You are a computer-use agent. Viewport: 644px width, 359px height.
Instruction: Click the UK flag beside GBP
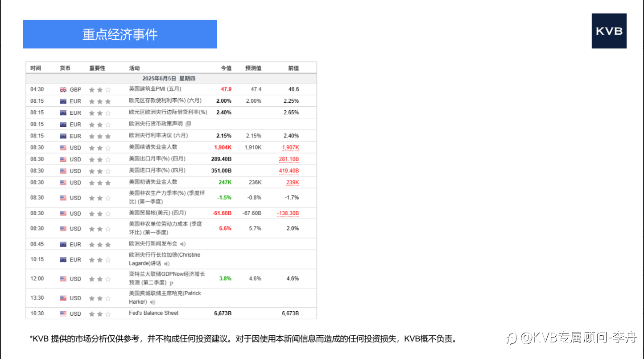click(63, 89)
